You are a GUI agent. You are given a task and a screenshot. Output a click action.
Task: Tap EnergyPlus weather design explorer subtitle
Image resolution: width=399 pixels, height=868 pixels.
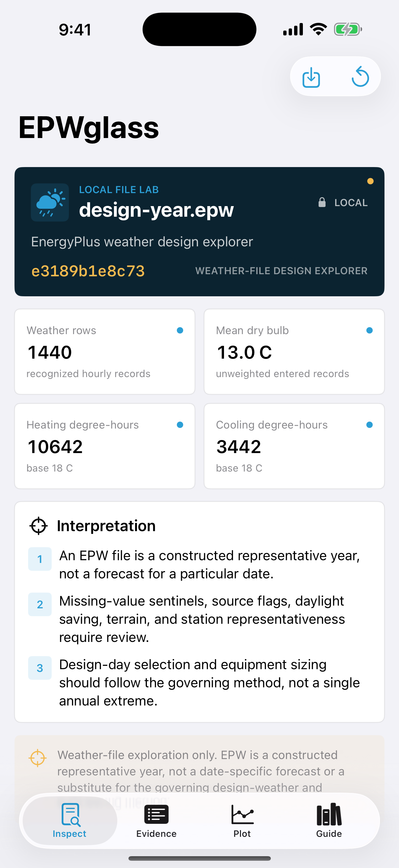142,242
